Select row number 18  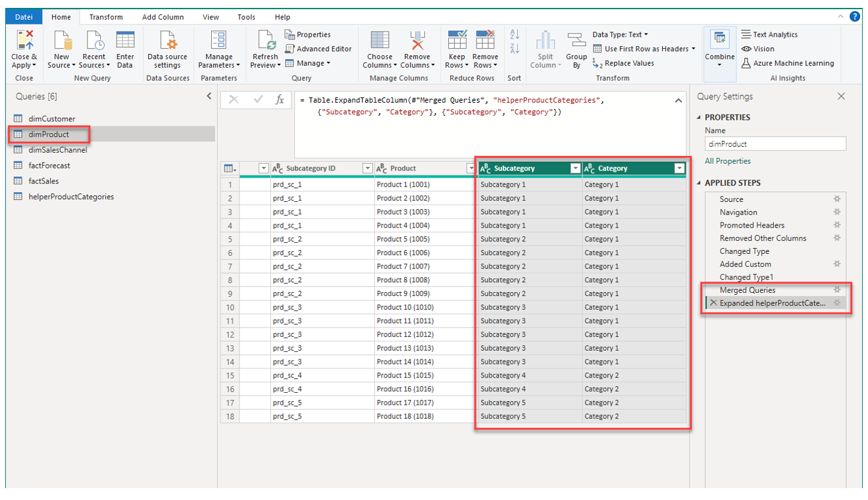tap(230, 416)
